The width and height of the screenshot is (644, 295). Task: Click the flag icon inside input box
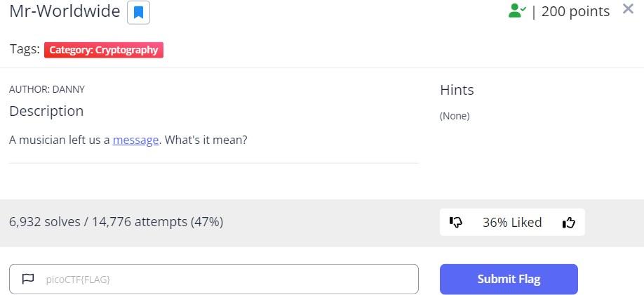click(x=28, y=279)
